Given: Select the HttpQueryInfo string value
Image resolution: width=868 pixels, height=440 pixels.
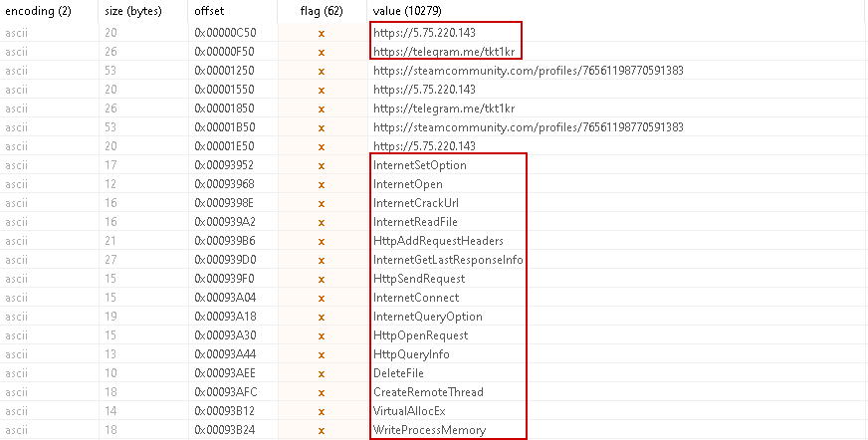Looking at the screenshot, I should pos(411,354).
